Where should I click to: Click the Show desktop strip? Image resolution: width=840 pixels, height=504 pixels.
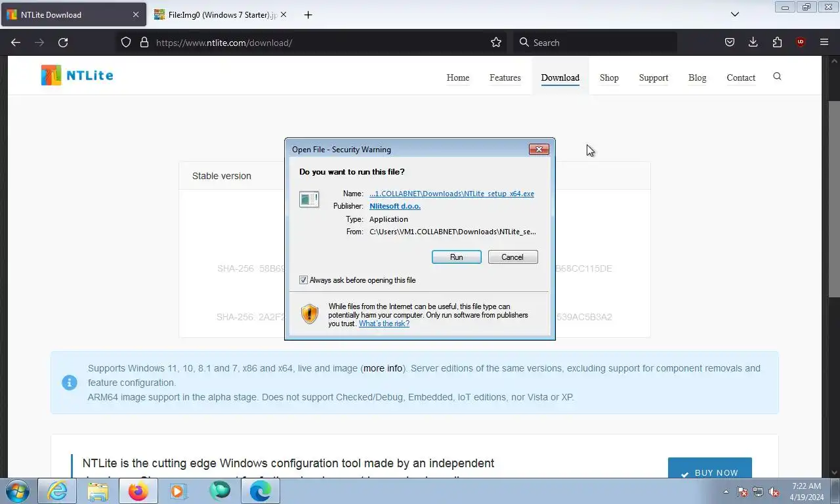pyautogui.click(x=835, y=491)
